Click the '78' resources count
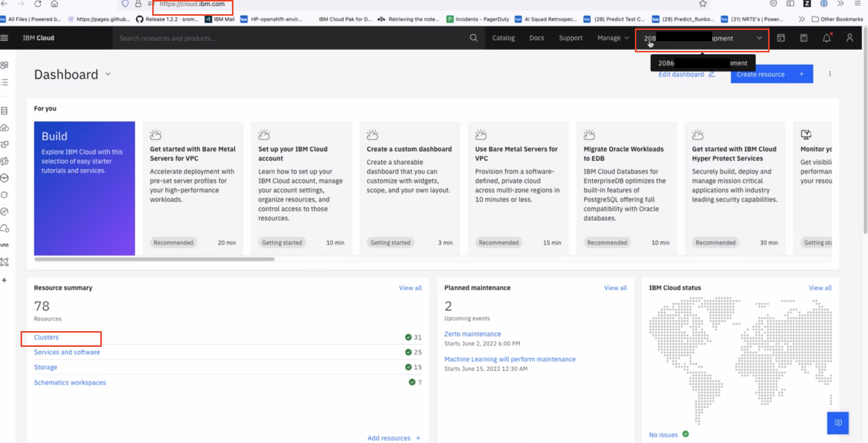Screen dimensions: 868x443 click(x=42, y=306)
